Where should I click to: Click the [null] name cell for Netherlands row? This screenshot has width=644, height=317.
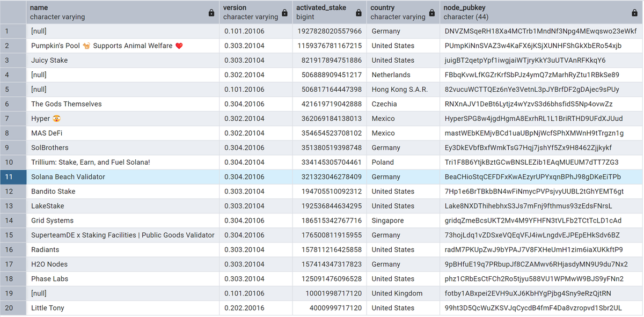coord(122,75)
